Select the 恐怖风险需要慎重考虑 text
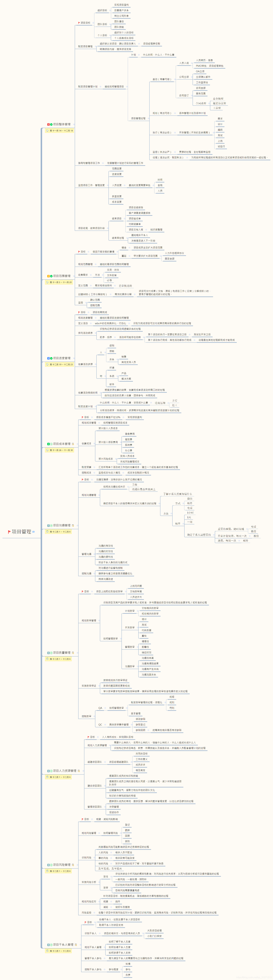 coord(127,891)
